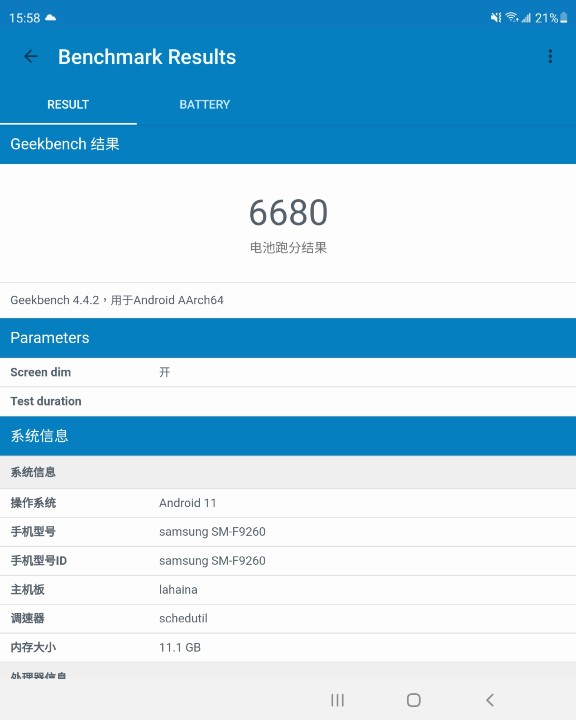Tap the schedutil governor value

183,619
